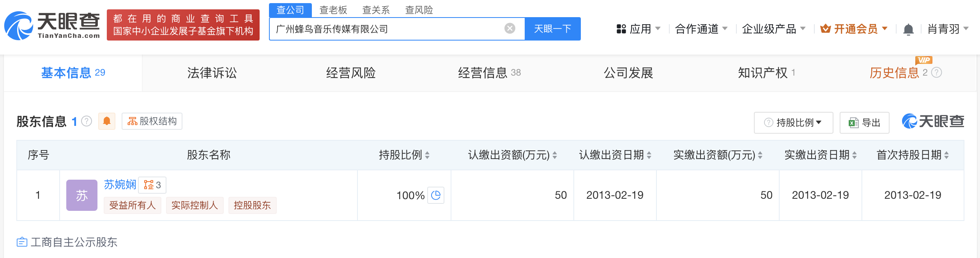Image resolution: width=980 pixels, height=258 pixels.
Task: Select the 查老板 search tab
Action: [333, 10]
